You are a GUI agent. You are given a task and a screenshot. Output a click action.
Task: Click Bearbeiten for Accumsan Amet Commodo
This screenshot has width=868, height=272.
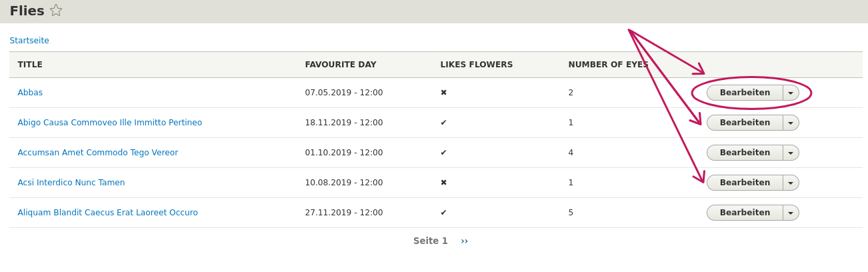pyautogui.click(x=745, y=153)
